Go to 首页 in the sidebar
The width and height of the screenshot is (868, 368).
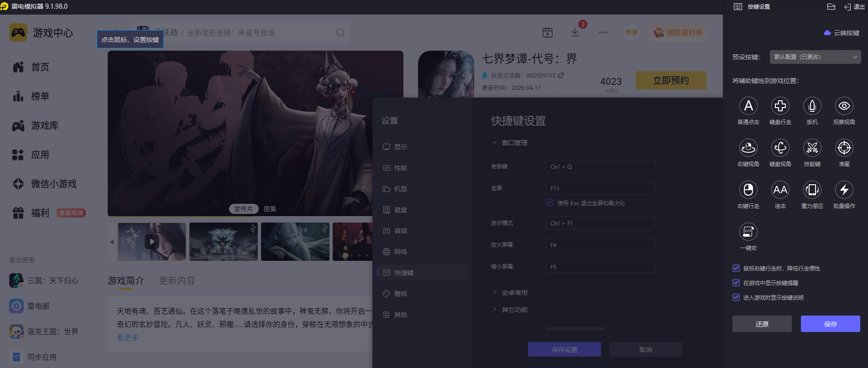31,67
